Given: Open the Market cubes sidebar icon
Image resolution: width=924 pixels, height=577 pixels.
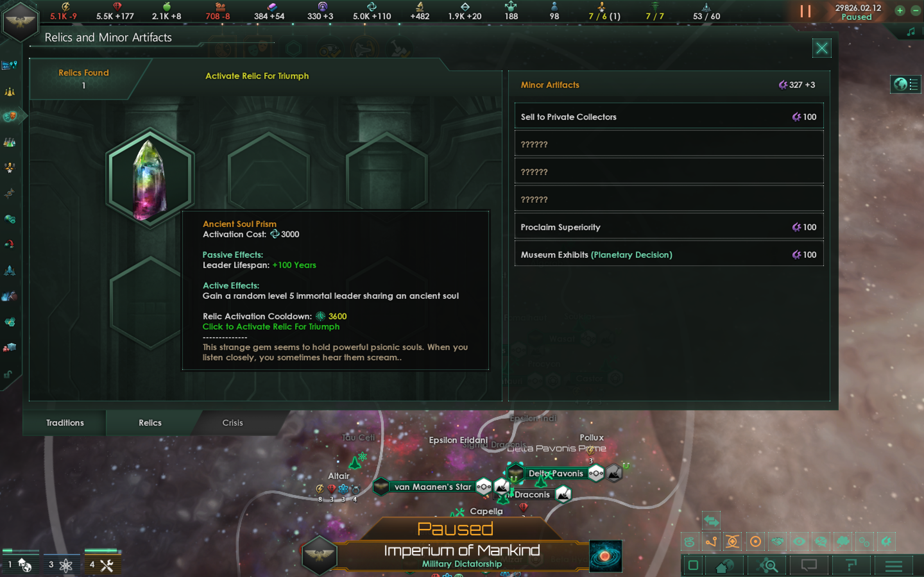Looking at the screenshot, I should tap(10, 347).
